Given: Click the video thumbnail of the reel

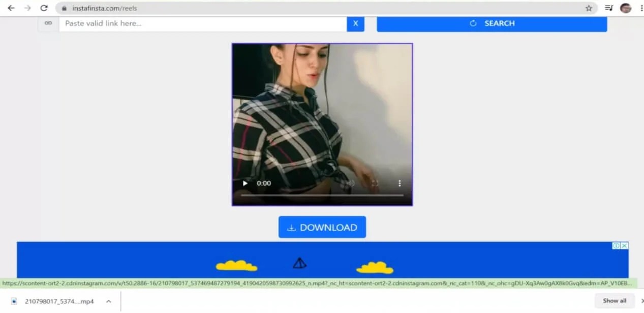Looking at the screenshot, I should pos(322,124).
